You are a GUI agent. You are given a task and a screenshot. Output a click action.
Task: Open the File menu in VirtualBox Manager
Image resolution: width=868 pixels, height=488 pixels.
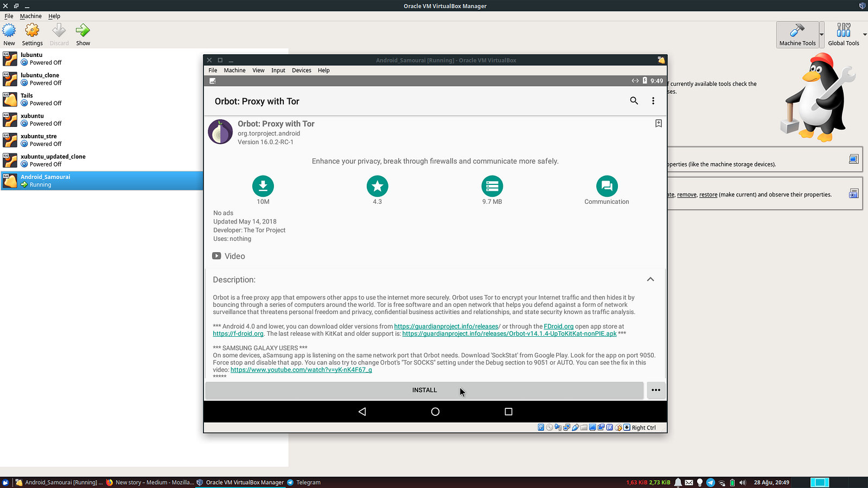(x=9, y=16)
